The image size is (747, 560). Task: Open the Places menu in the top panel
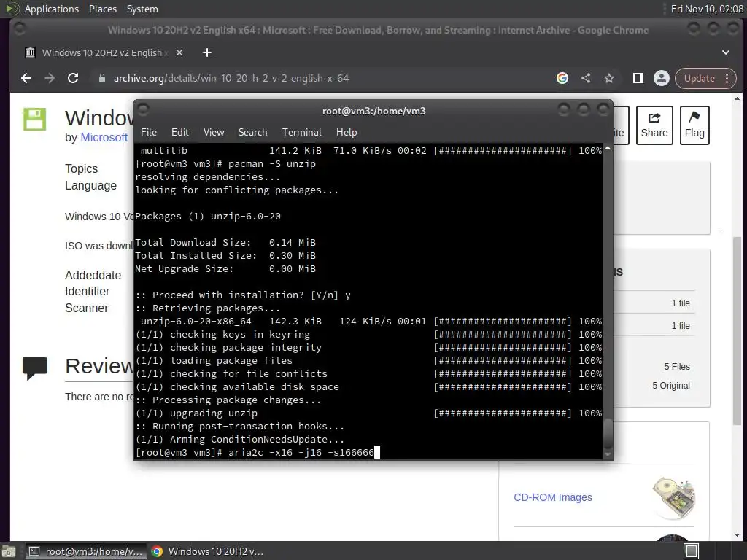pos(103,9)
